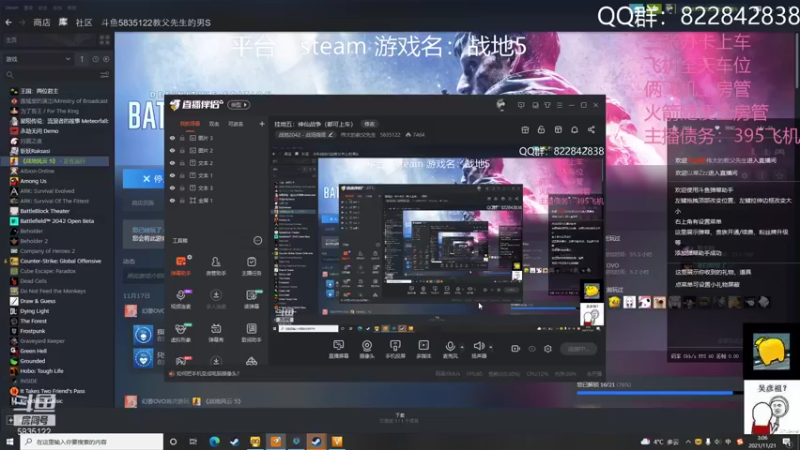Show hidden system tray icons chevron
The image size is (800, 450).
point(688,442)
